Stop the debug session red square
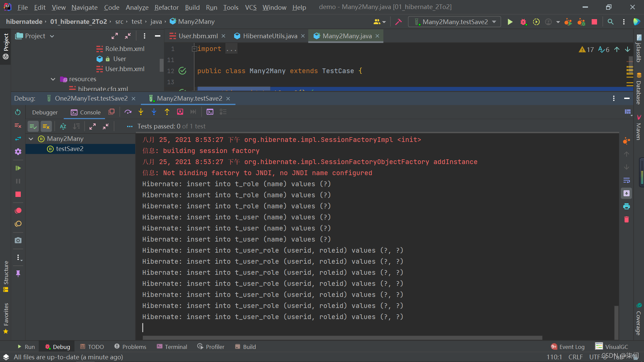The height and width of the screenshot is (362, 644). point(18,194)
